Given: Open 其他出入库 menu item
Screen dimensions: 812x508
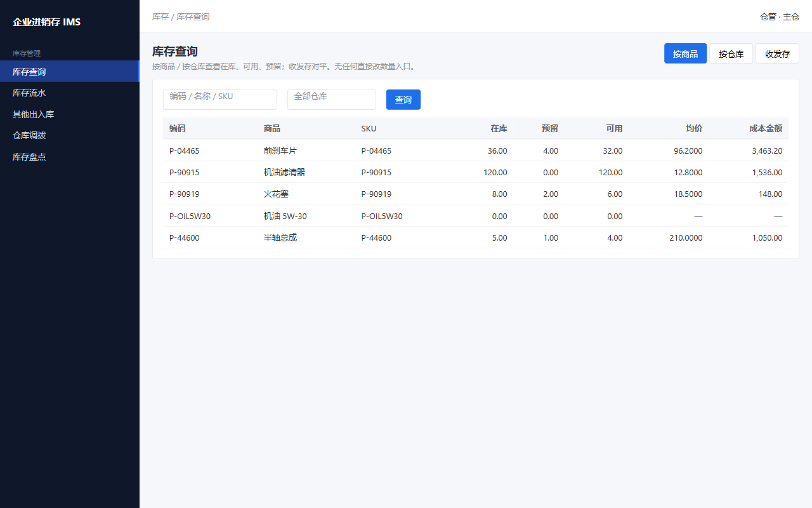Looking at the screenshot, I should tap(70, 114).
